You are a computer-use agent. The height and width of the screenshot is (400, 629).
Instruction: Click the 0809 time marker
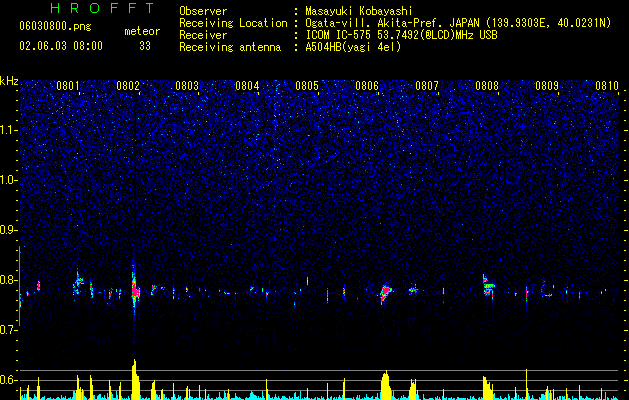point(547,86)
